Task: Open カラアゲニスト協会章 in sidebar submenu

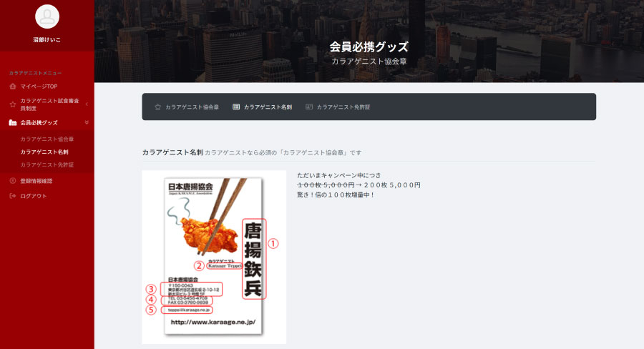Action: pos(47,139)
